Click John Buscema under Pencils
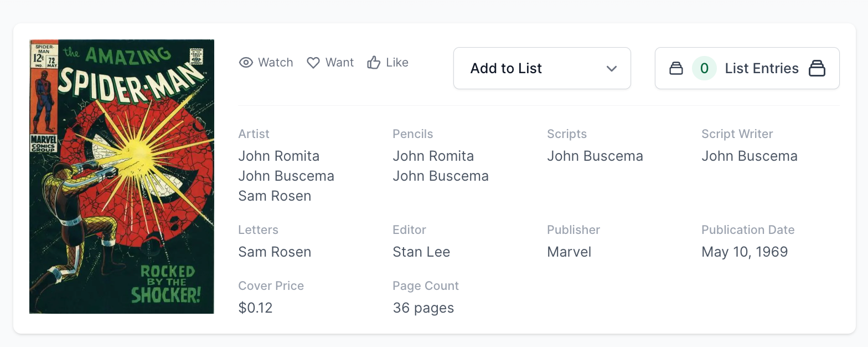This screenshot has height=347, width=868. 440,176
